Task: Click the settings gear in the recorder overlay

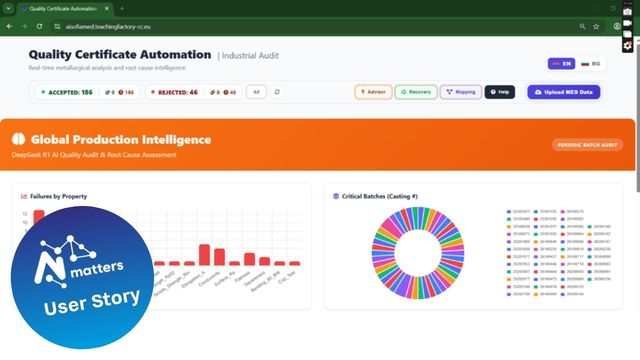Action: 627,46
